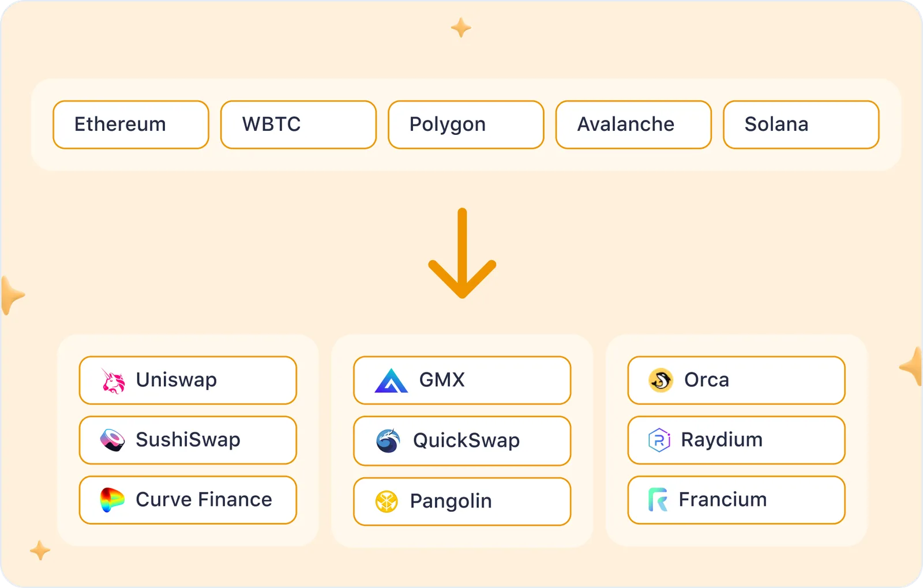The width and height of the screenshot is (923, 588).
Task: Select the WBTC chip
Action: tap(298, 125)
